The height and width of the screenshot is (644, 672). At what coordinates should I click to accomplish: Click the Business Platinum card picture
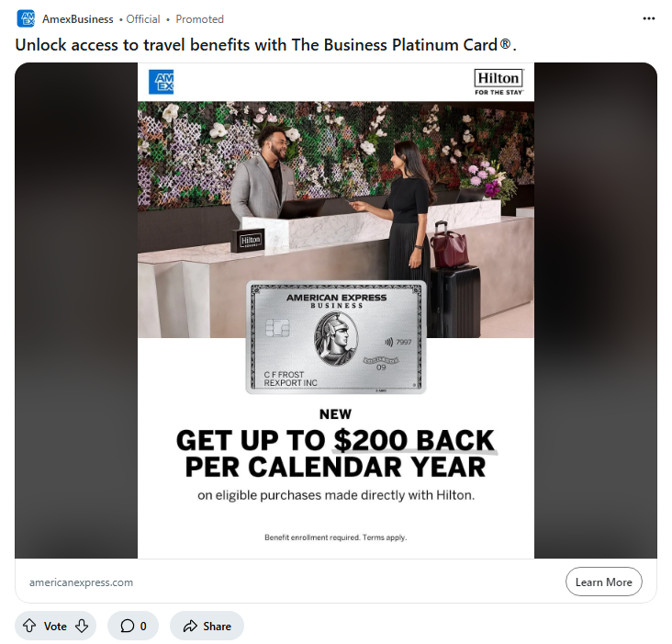[336, 337]
